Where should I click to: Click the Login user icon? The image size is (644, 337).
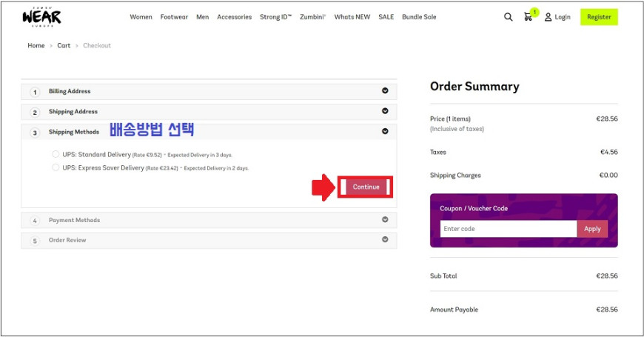point(548,17)
